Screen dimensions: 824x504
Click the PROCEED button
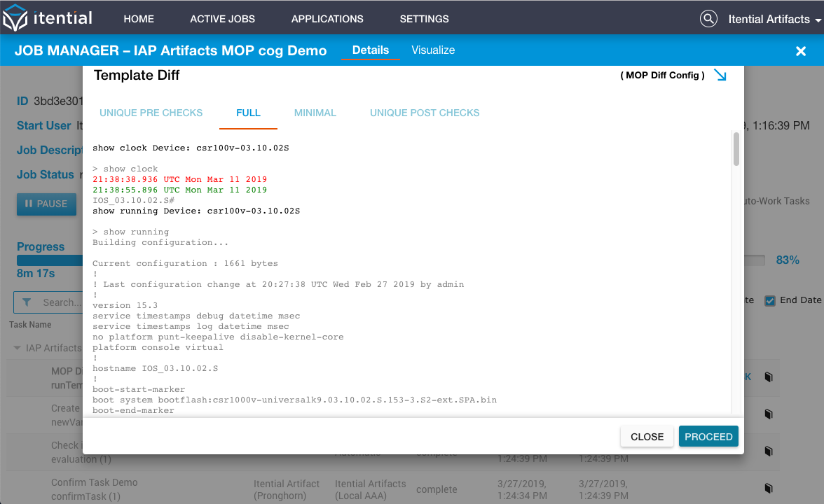[x=708, y=437]
